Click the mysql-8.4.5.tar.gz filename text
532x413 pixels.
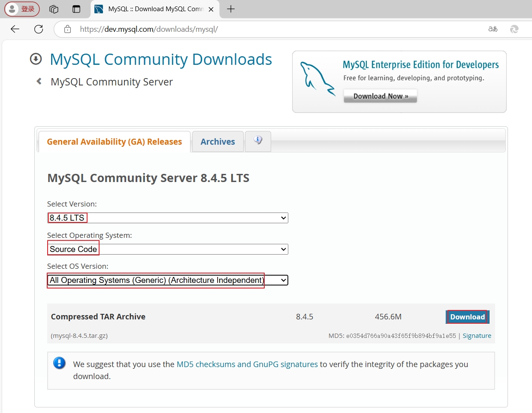(x=79, y=336)
